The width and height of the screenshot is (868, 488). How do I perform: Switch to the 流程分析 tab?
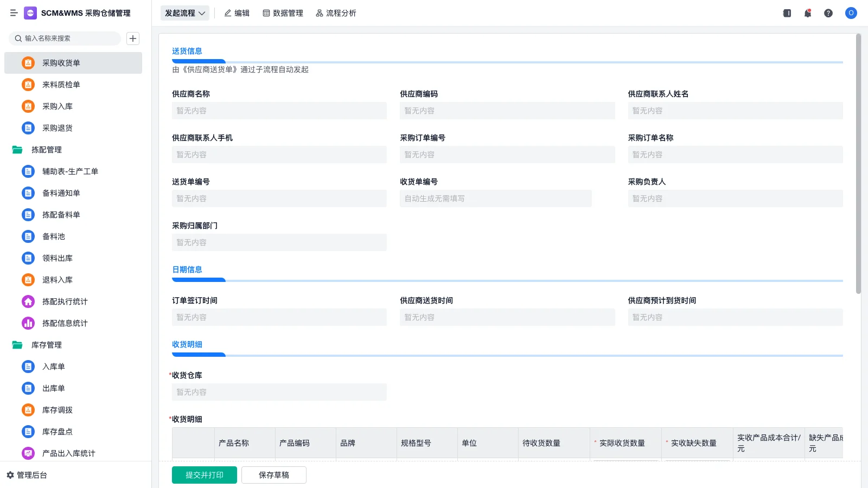pyautogui.click(x=336, y=13)
